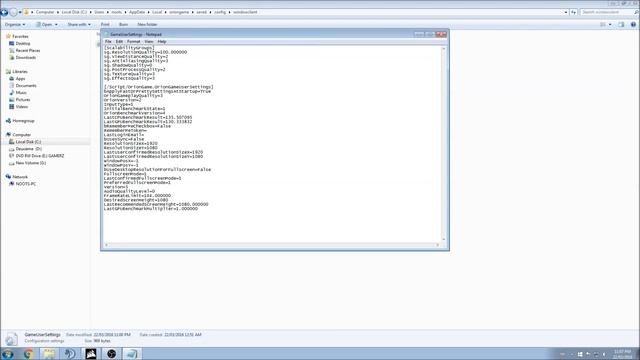
Task: Select Downloads under Favorites
Action: coord(26,58)
